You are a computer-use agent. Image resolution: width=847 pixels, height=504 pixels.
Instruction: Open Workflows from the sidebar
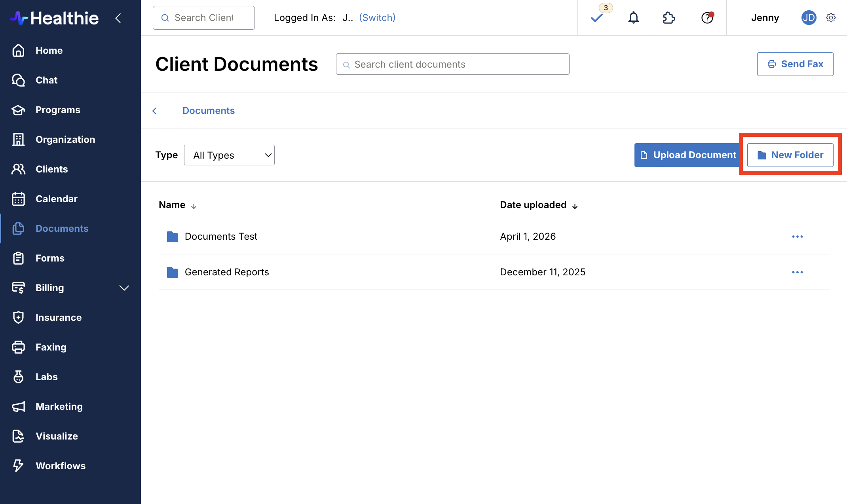point(61,466)
